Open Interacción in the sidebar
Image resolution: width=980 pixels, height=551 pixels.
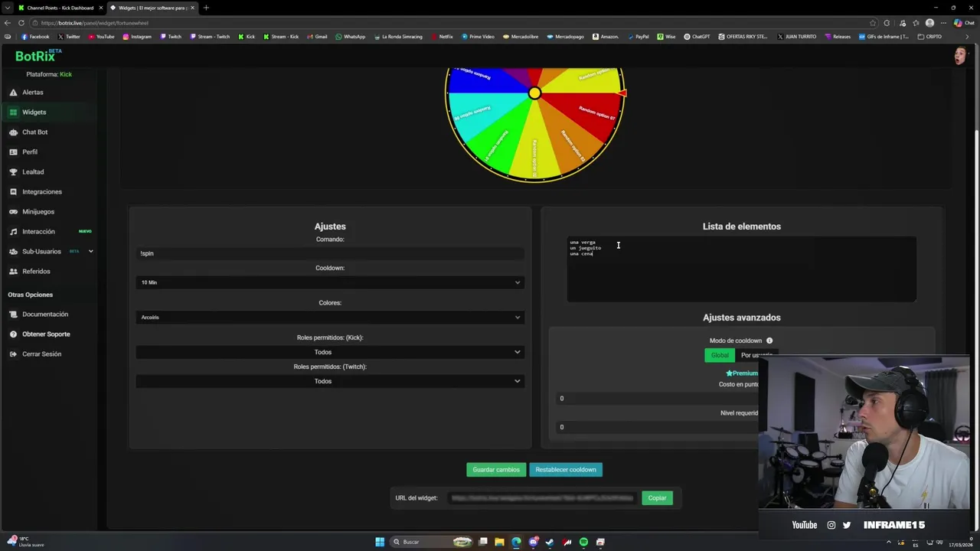tap(38, 231)
